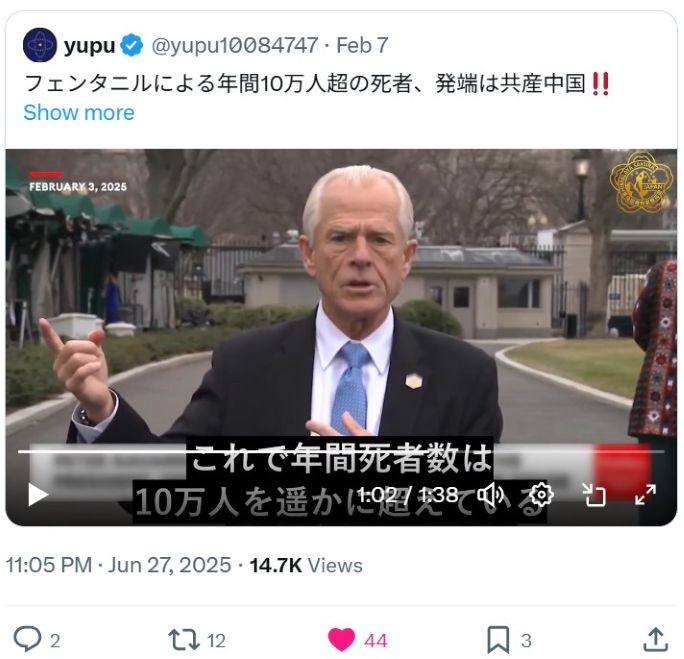
Task: View 14.7K Views analytics
Action: coord(306,565)
